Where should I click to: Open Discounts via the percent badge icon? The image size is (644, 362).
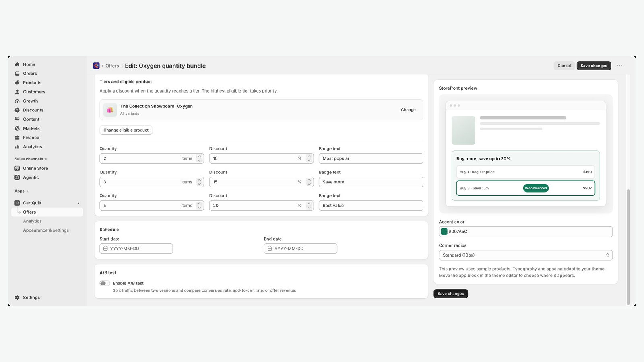pos(17,110)
